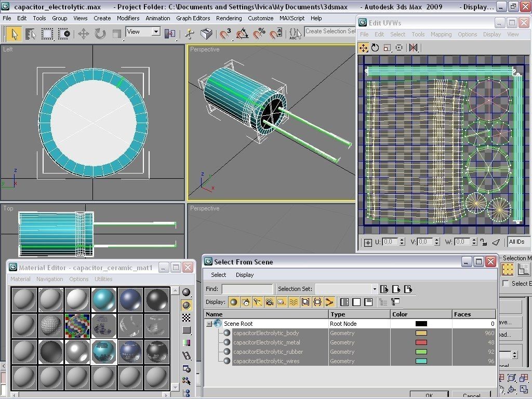Image resolution: width=532 pixels, height=399 pixels.
Task: Open the Customize menu
Action: 261,18
